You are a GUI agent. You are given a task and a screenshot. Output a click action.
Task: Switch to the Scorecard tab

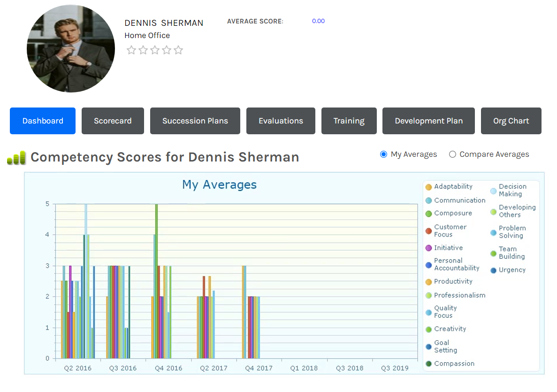pos(113,121)
